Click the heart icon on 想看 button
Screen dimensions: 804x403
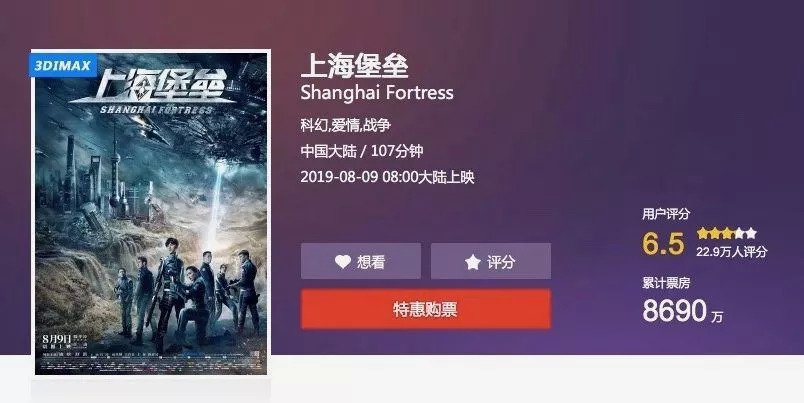tap(343, 261)
